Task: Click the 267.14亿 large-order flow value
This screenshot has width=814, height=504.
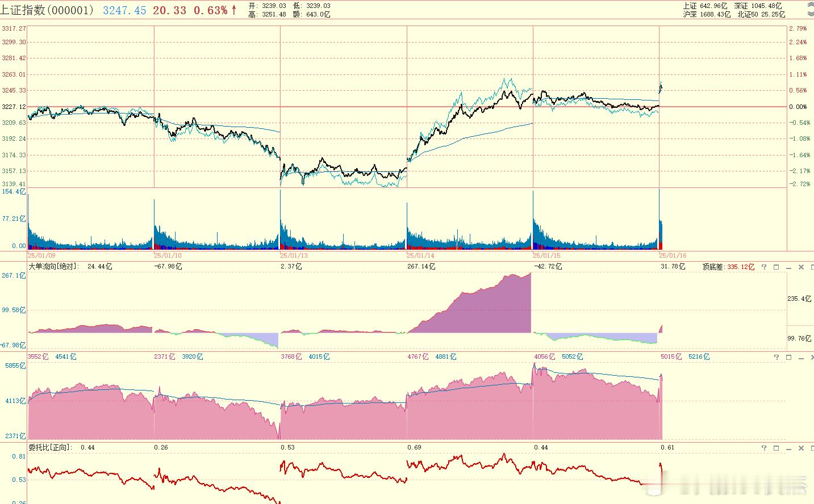Action: (421, 266)
